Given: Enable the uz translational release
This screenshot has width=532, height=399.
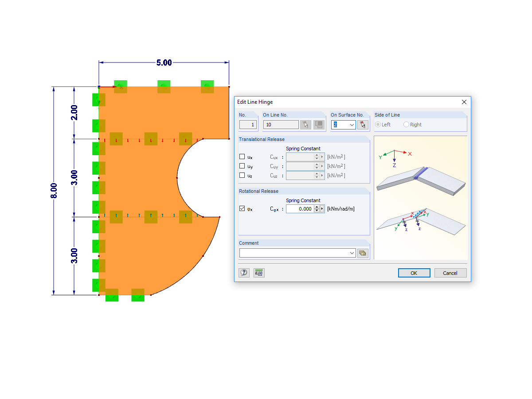Looking at the screenshot, I should (242, 176).
